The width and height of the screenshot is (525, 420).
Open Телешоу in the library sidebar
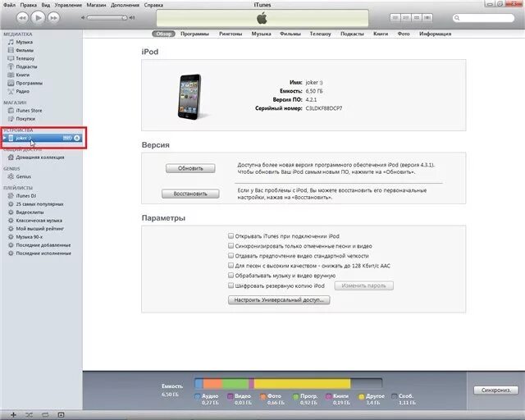pos(25,58)
